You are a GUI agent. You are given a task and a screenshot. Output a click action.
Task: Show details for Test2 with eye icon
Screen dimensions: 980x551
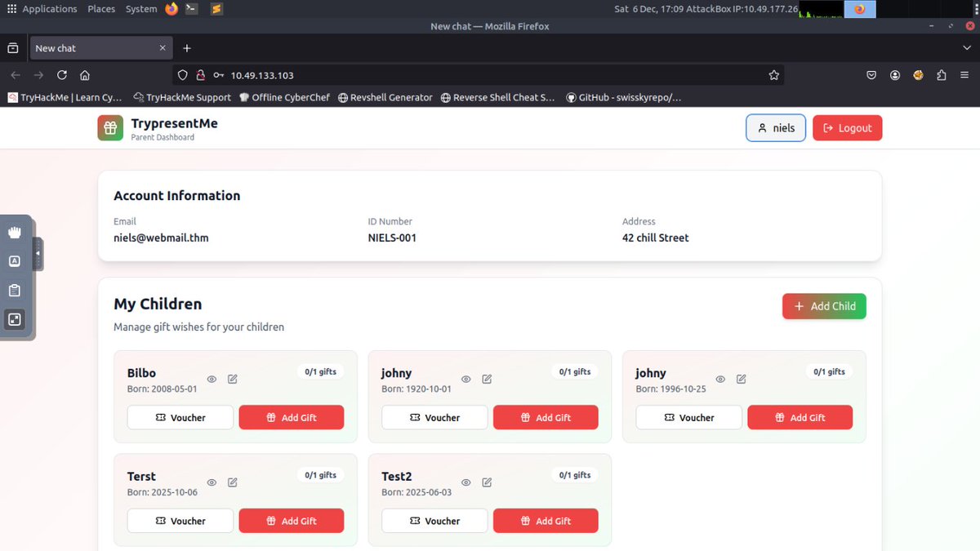(x=466, y=482)
